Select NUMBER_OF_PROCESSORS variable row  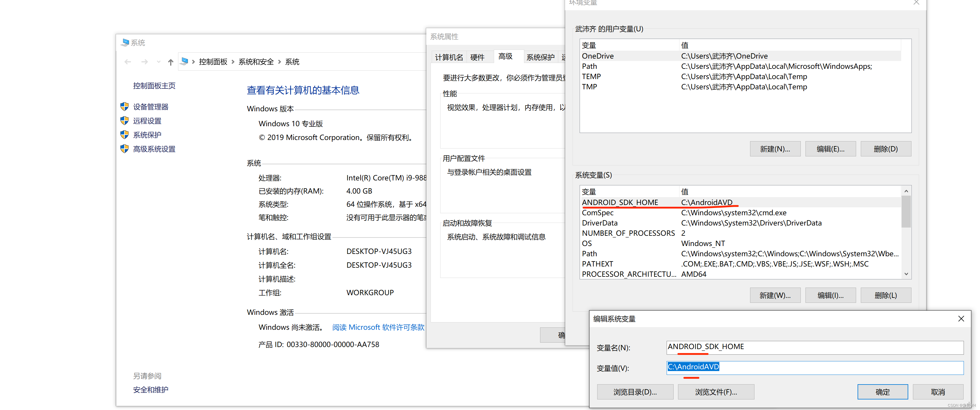[x=741, y=233]
